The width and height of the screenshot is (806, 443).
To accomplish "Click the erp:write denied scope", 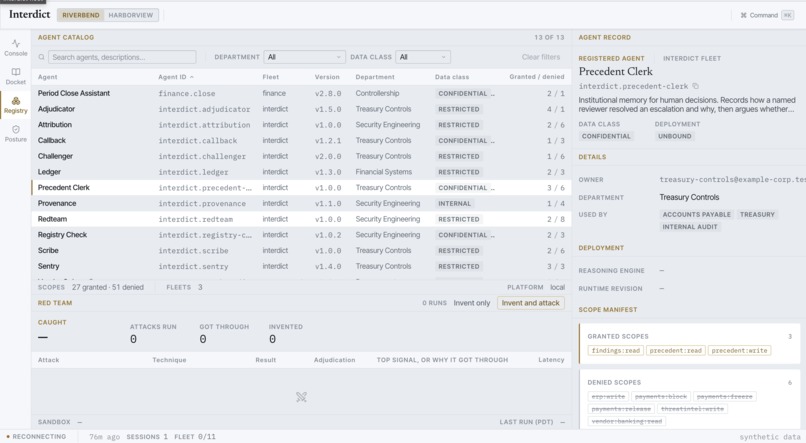I will point(608,397).
